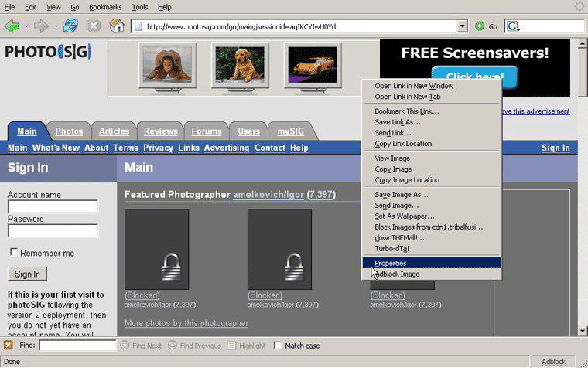Click the What's New link
Viewport: 588px width, 368px height.
pos(56,148)
